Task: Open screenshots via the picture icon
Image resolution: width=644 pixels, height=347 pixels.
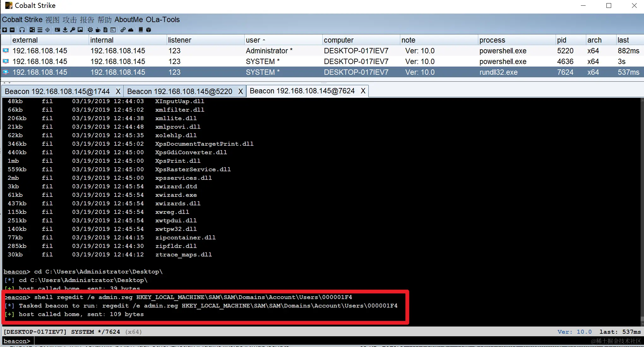Action: (x=80, y=30)
